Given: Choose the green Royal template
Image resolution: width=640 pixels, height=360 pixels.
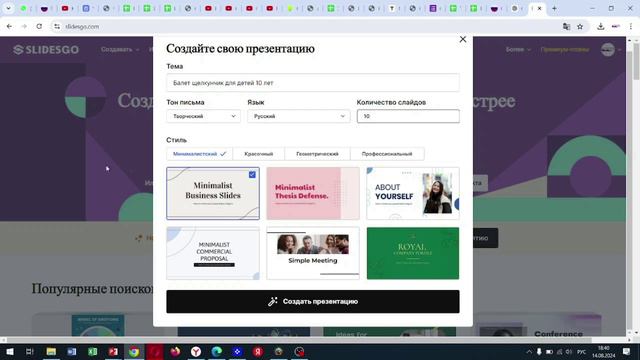Looking at the screenshot, I should coord(413,253).
